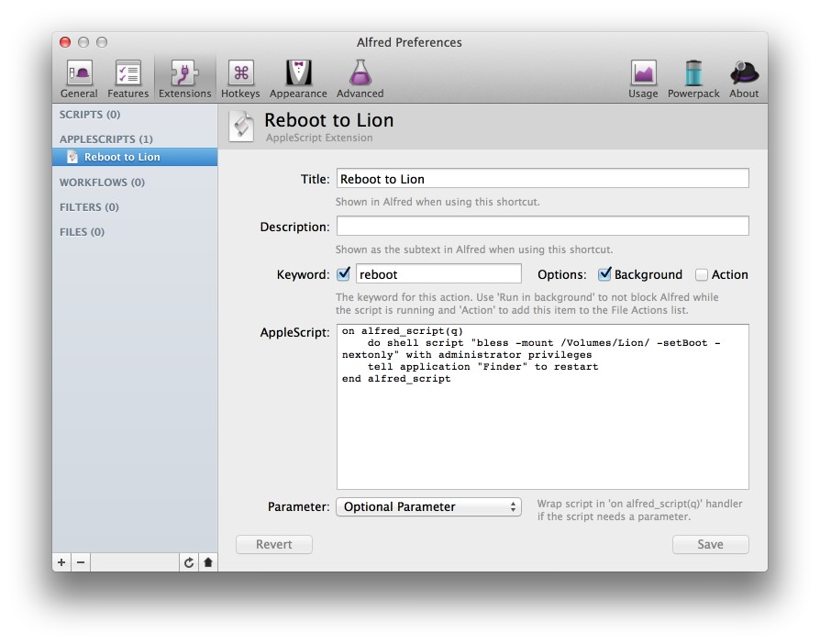Open the Optional Parameter dropdown
The image size is (820, 644).
[x=429, y=507]
